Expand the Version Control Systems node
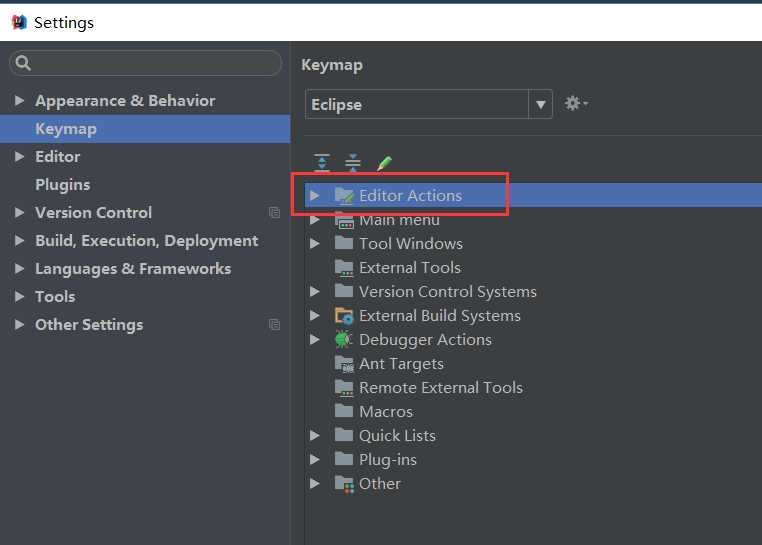The image size is (762, 545). click(x=314, y=291)
